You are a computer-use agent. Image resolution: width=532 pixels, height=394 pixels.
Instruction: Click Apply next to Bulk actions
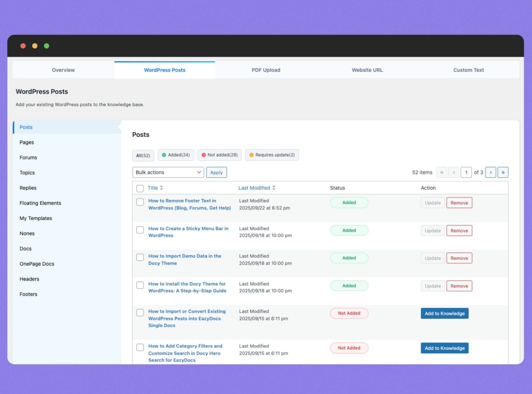pyautogui.click(x=216, y=173)
